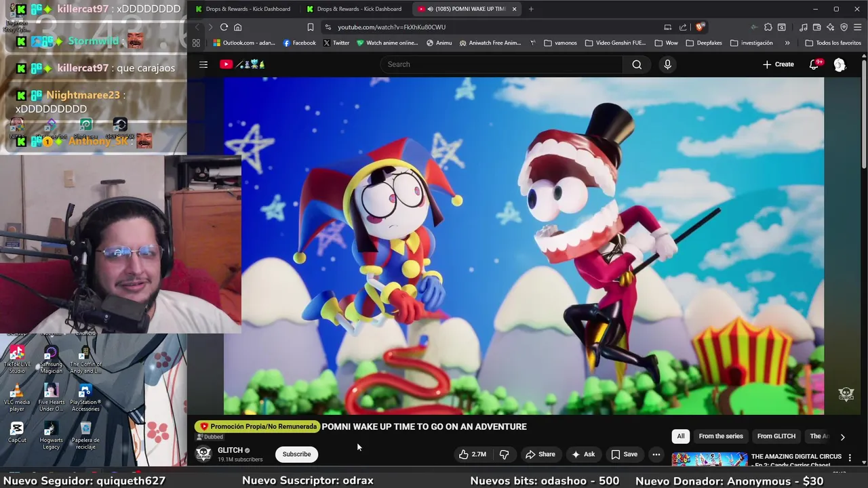The height and width of the screenshot is (488, 868).
Task: Share the video
Action: 540,454
